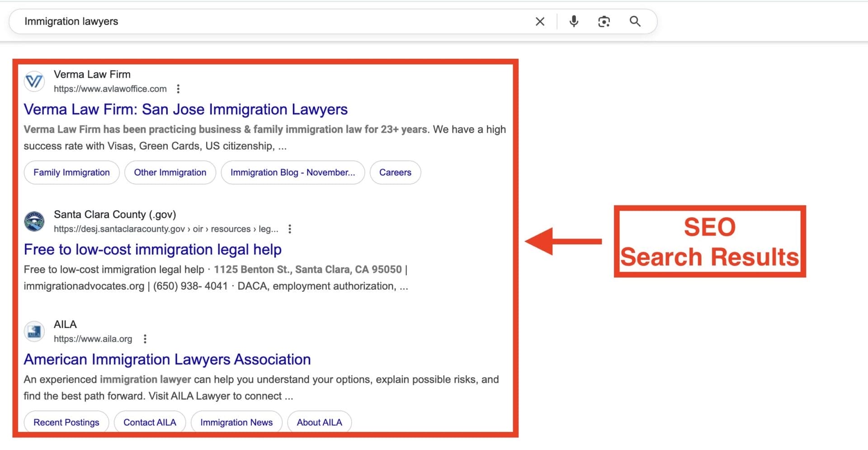The image size is (868, 450).
Task: Select the Other Immigration sitelink
Action: click(170, 172)
